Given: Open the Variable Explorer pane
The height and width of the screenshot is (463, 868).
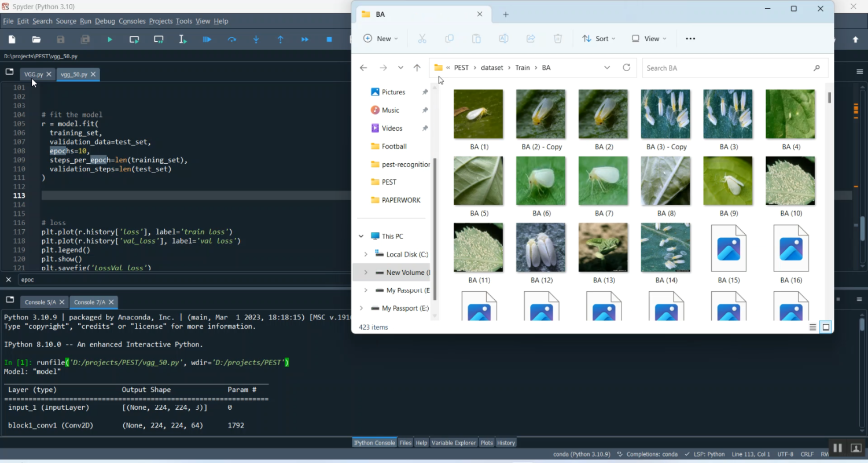Looking at the screenshot, I should (x=453, y=443).
